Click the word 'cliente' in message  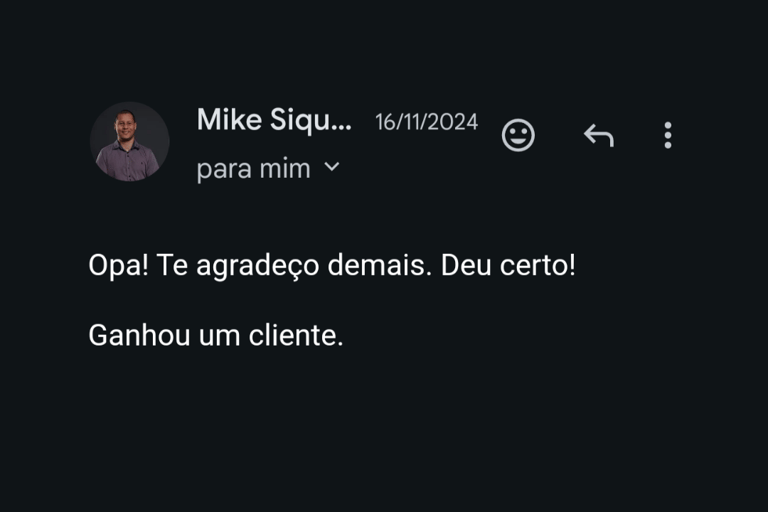(292, 336)
